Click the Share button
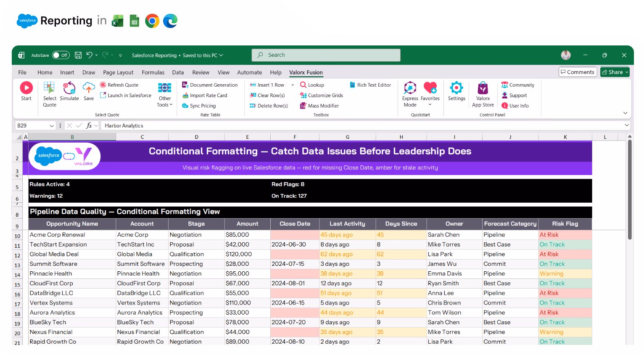The width and height of the screenshot is (644, 355). (615, 72)
